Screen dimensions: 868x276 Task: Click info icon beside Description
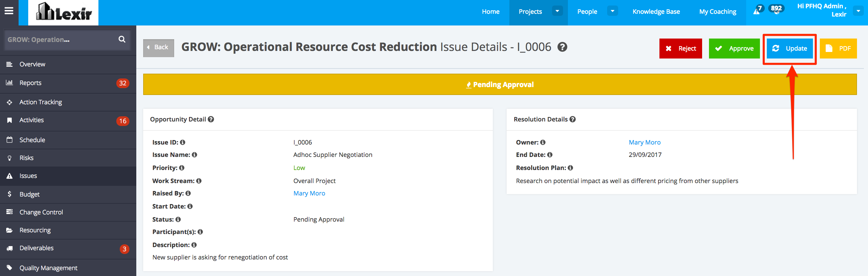point(194,245)
